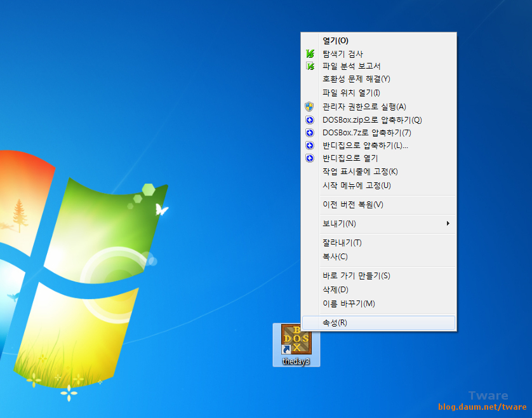Select 반디집으로 열기 entry
The image size is (532, 418).
point(378,158)
